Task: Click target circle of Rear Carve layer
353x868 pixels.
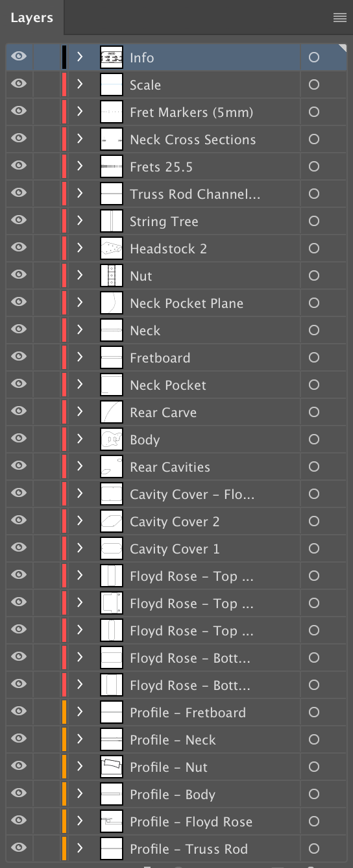Action: [x=314, y=413]
